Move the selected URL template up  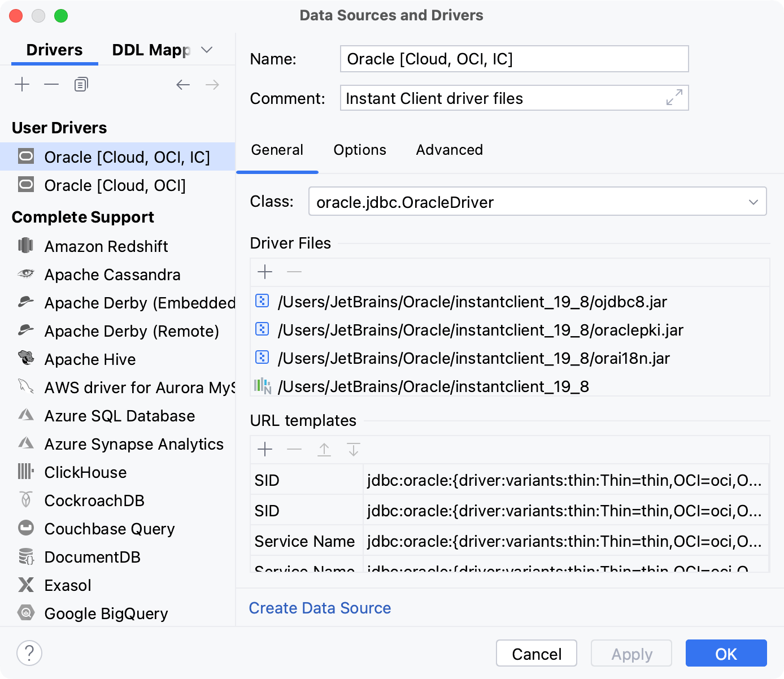(x=324, y=449)
